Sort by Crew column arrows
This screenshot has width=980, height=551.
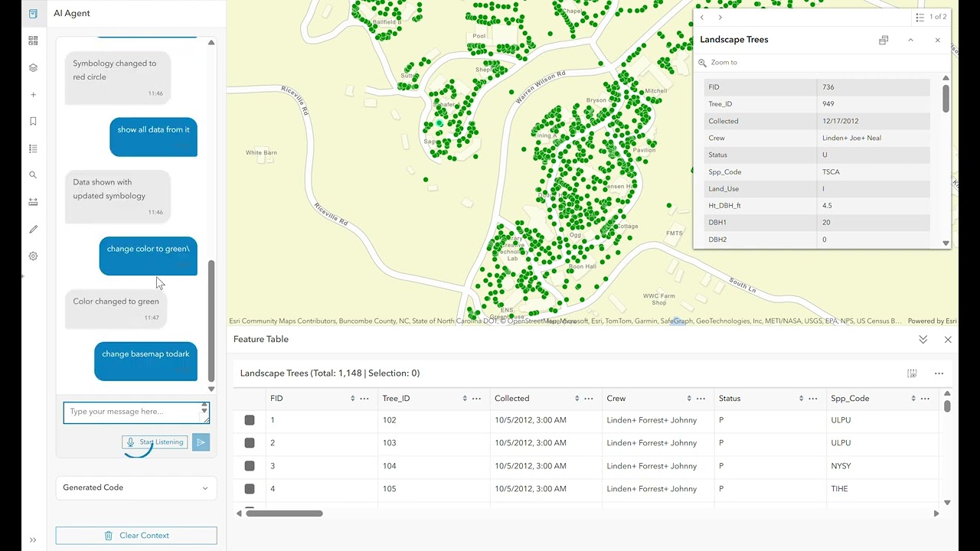pyautogui.click(x=689, y=399)
